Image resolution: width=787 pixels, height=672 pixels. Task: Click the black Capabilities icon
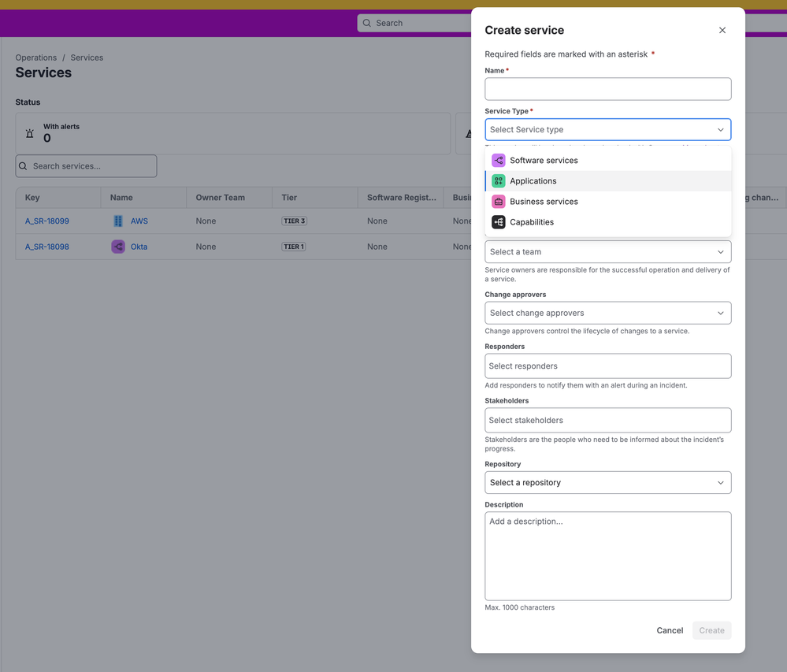coord(498,222)
